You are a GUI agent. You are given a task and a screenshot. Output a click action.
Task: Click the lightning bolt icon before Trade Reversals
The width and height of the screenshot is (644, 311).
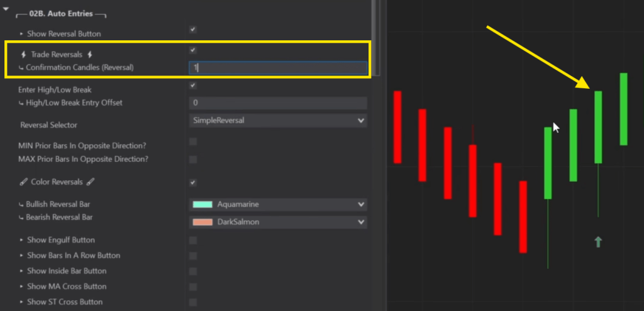23,55
